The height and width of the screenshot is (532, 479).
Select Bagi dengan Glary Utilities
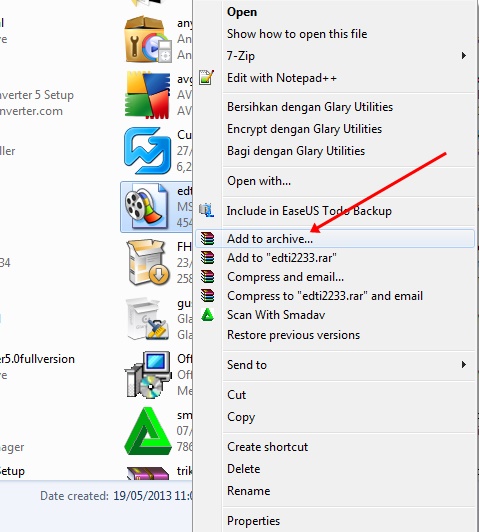[x=296, y=151]
